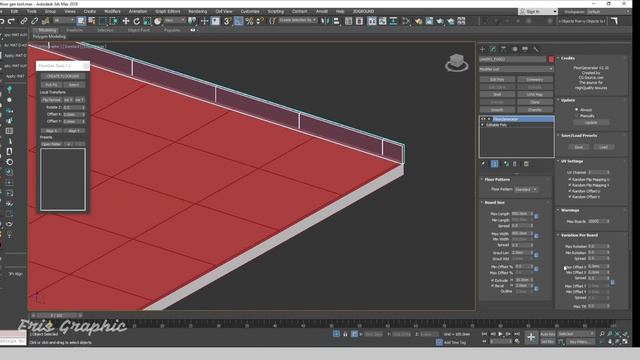Click the Max Length input field
This screenshot has width=640, height=360.
522,213
